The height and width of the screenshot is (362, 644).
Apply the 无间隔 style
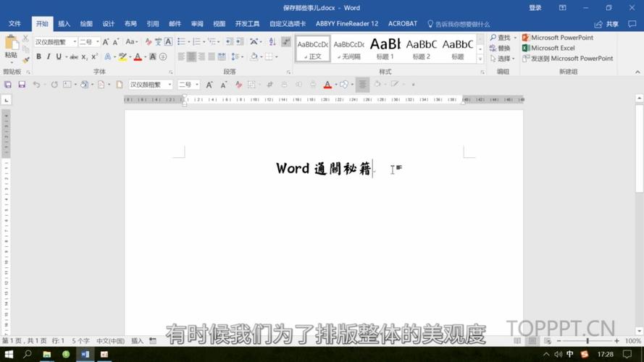point(349,49)
